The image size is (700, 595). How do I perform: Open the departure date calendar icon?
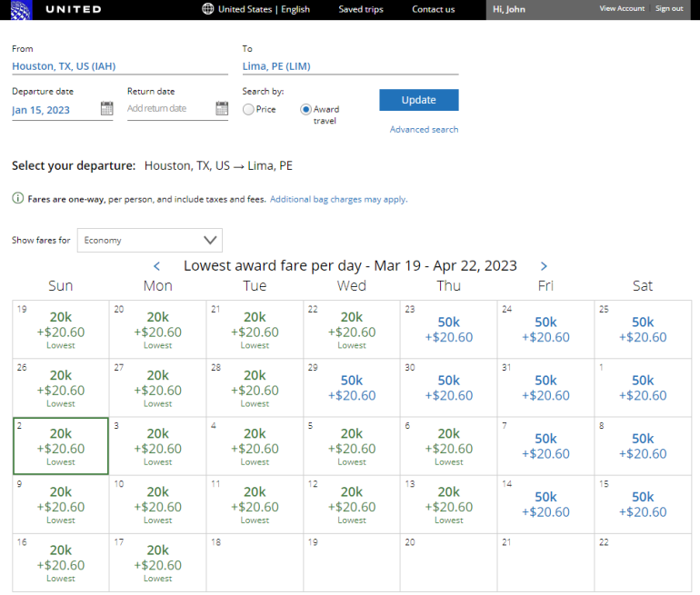pos(106,109)
